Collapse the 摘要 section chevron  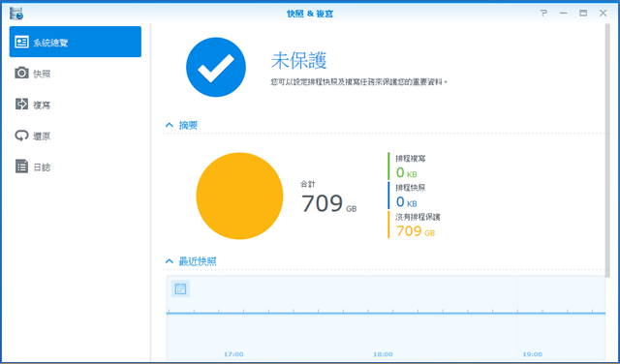170,125
